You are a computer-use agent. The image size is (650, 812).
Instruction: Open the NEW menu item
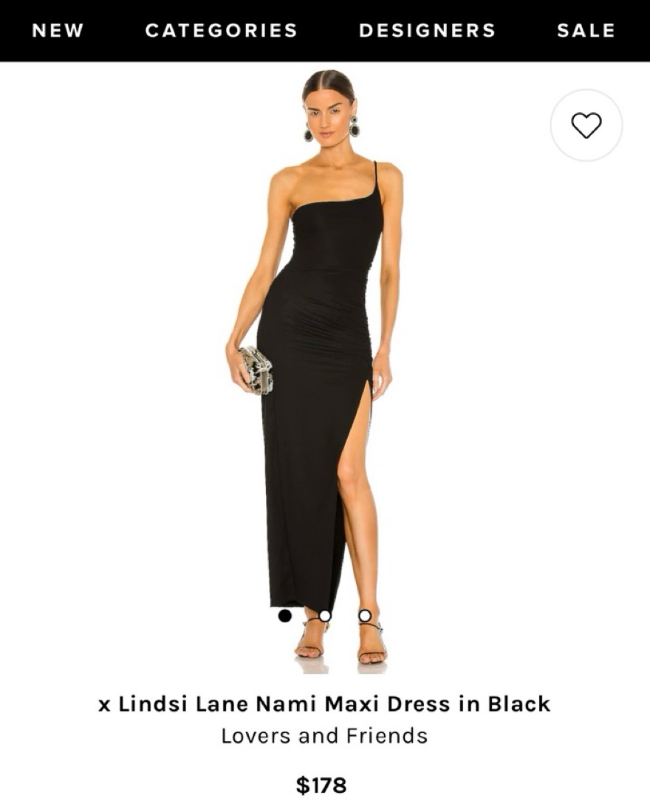click(x=58, y=30)
